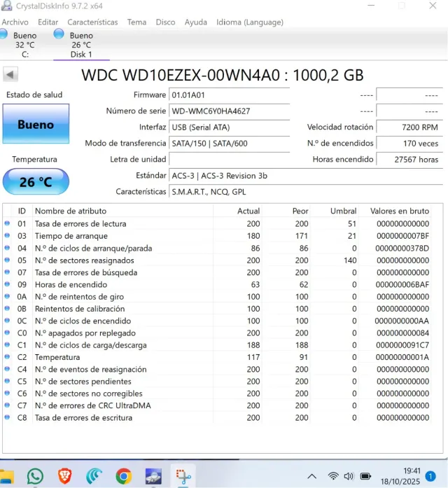Click the Wi-Fi icon in system tray
The image size is (448, 488).
coord(333,476)
